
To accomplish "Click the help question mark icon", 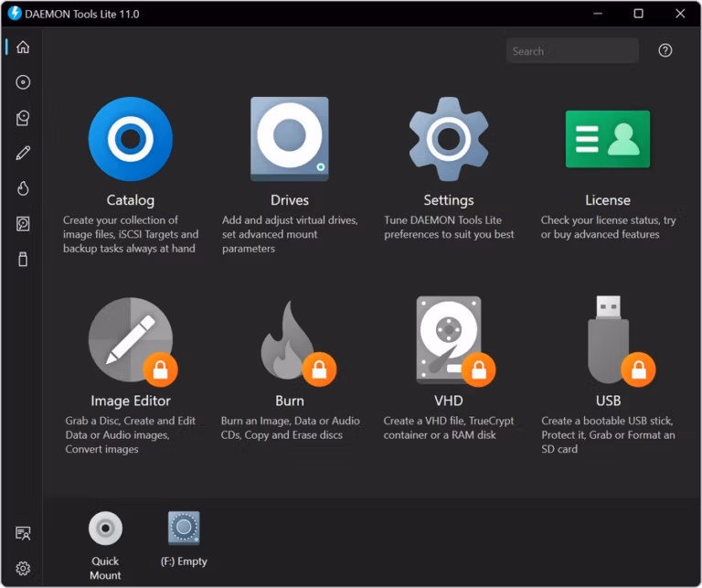I will point(665,50).
